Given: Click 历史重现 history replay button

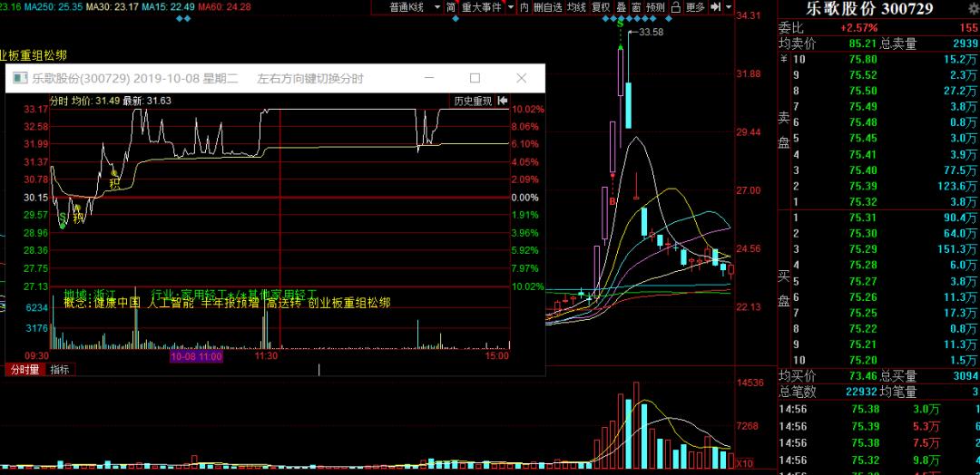Looking at the screenshot, I should (473, 101).
